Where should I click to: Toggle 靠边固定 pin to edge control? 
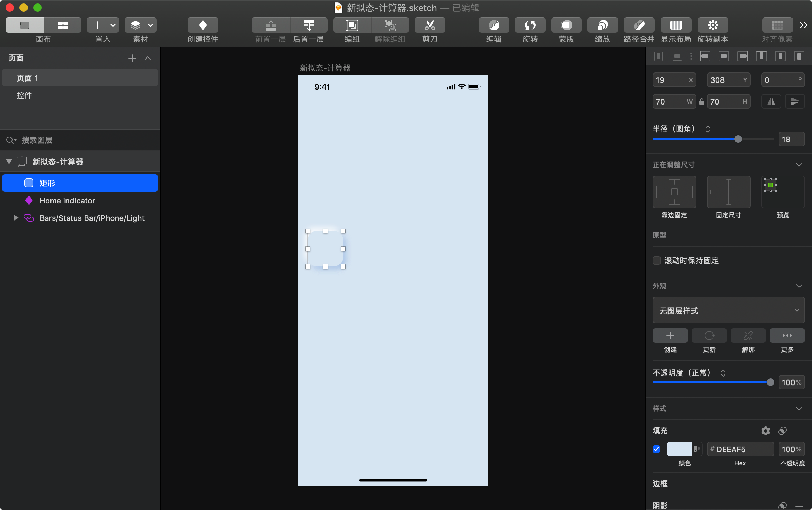tap(674, 192)
